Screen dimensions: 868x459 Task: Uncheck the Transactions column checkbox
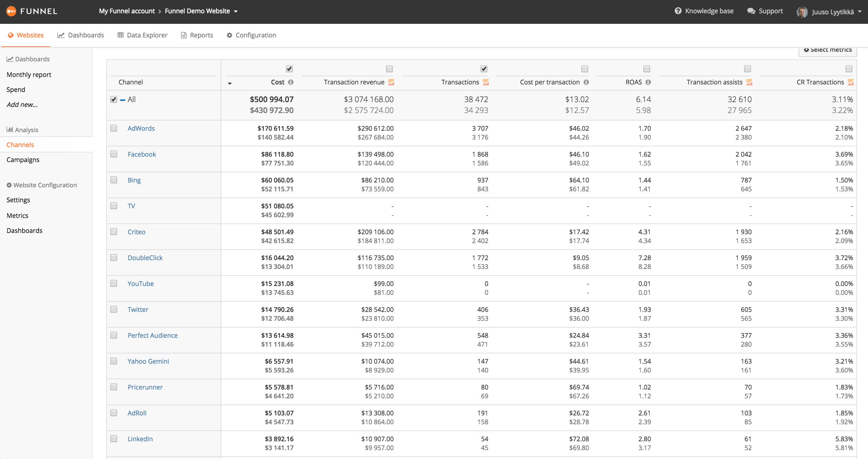point(484,69)
